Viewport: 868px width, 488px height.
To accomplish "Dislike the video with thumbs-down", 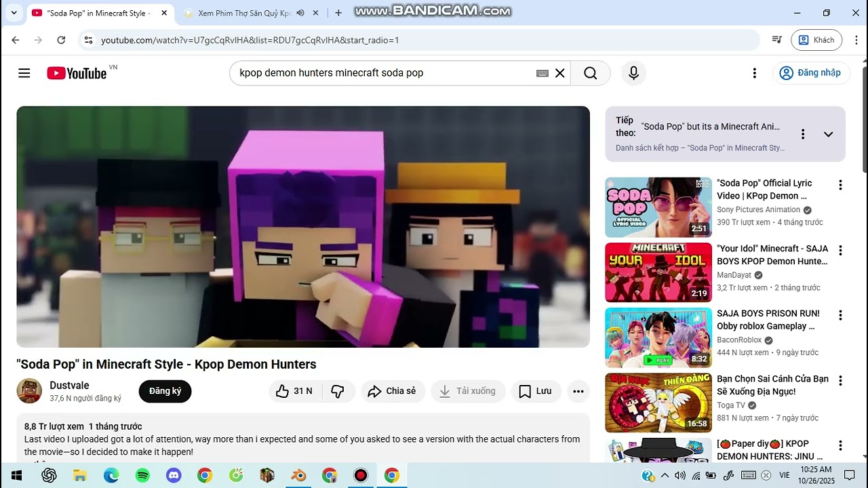I will 338,391.
